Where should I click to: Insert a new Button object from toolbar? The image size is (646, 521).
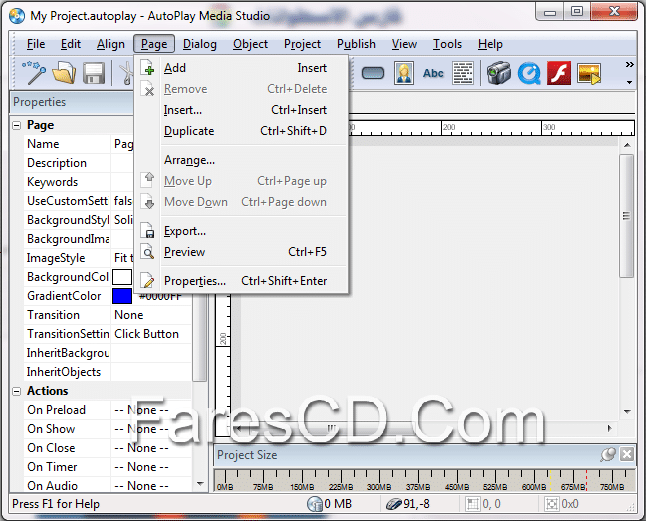click(x=373, y=73)
